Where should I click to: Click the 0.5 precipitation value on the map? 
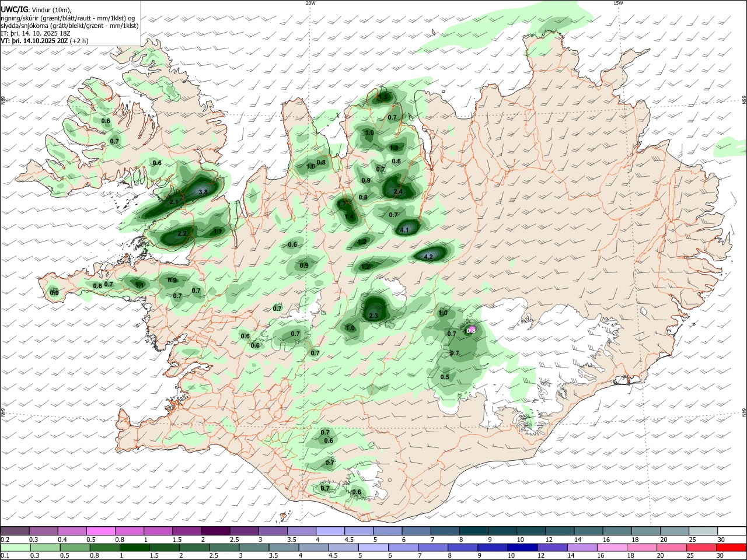pyautogui.click(x=445, y=377)
